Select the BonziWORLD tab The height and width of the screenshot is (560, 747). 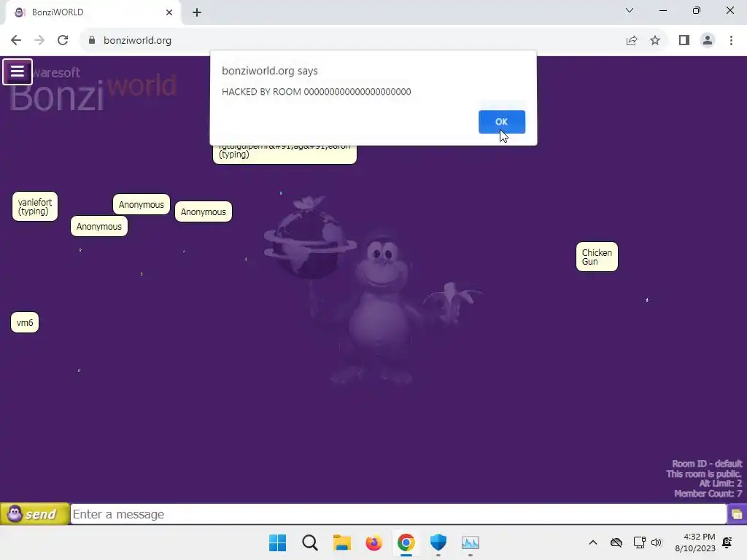pyautogui.click(x=93, y=12)
